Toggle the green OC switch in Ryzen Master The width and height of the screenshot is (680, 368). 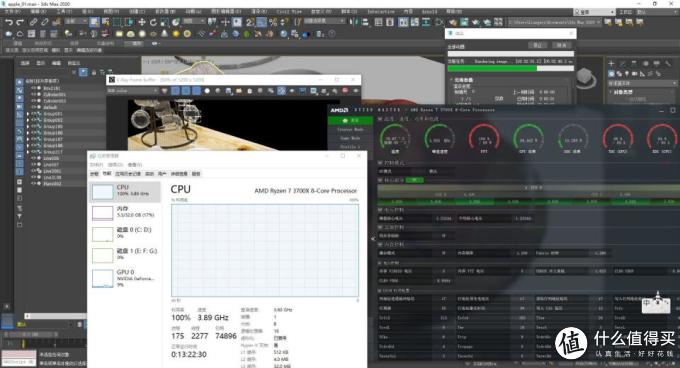point(415,180)
